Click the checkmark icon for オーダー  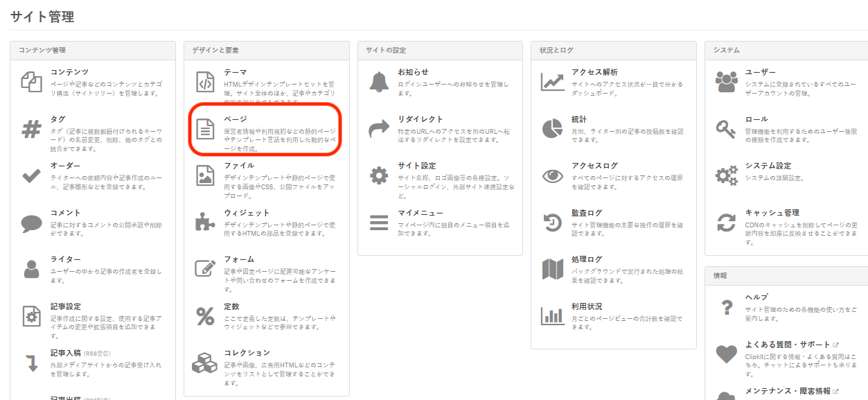point(32,176)
